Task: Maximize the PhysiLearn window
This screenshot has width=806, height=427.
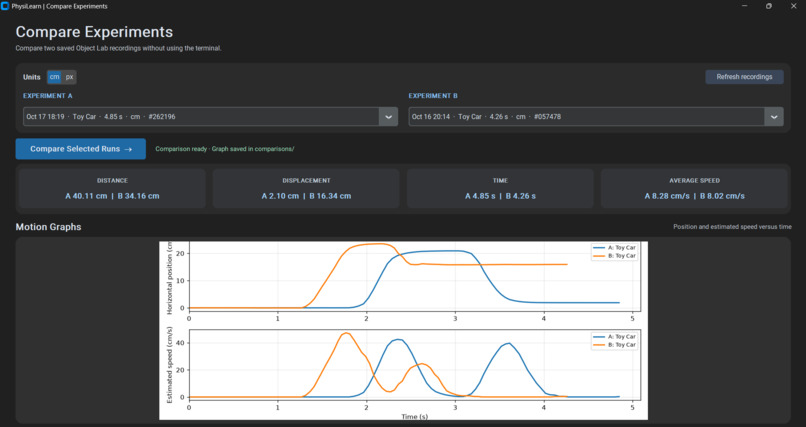Action: point(769,6)
